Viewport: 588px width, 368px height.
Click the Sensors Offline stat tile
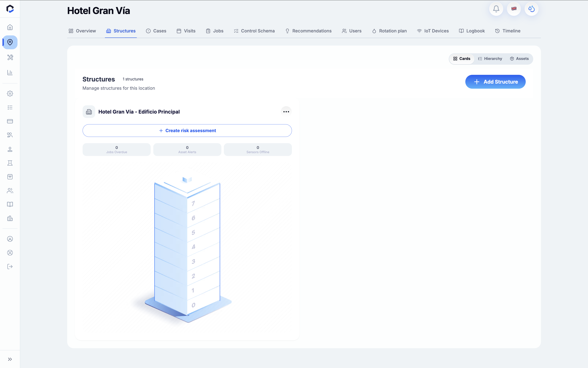pyautogui.click(x=258, y=149)
